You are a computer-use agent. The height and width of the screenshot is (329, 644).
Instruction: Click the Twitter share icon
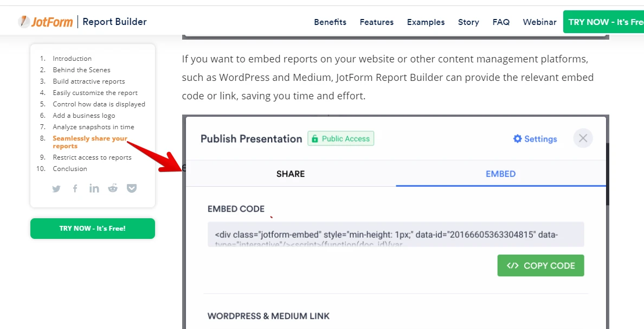(x=56, y=188)
